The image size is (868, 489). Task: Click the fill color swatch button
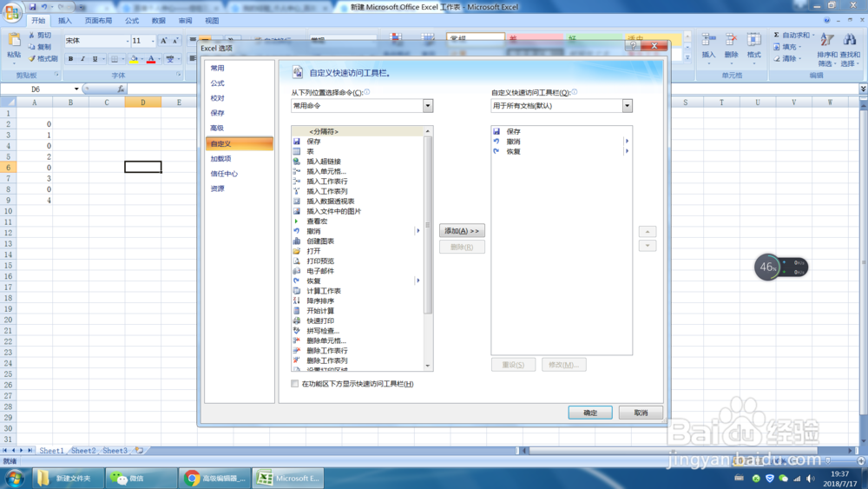[134, 59]
